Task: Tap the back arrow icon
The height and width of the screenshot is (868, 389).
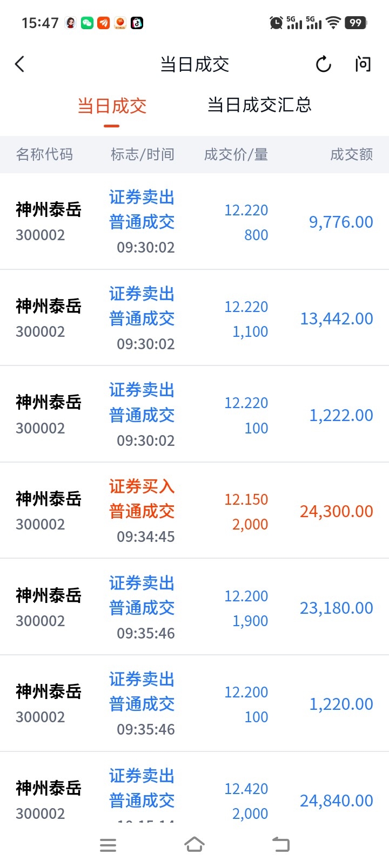Action: point(20,64)
